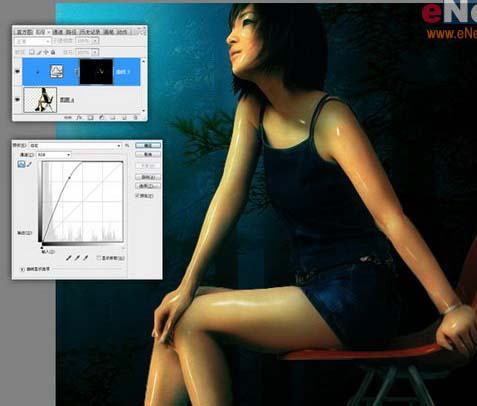
Task: Open the Curves preset dropdown
Action: tap(75, 146)
